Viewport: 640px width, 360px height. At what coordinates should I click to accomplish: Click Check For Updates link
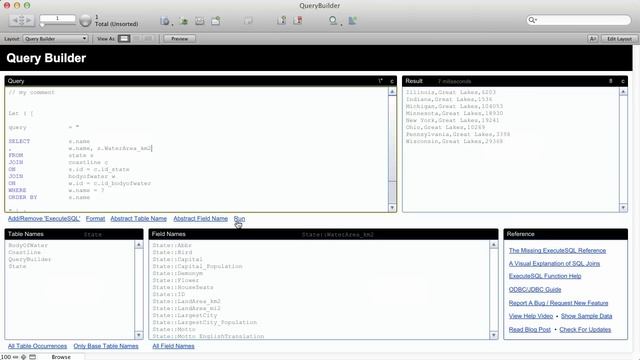585,329
